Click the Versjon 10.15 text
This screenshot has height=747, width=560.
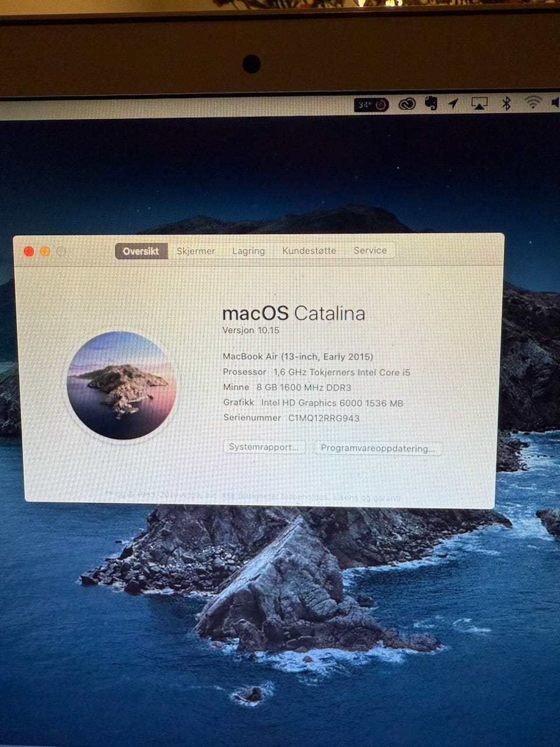click(251, 330)
